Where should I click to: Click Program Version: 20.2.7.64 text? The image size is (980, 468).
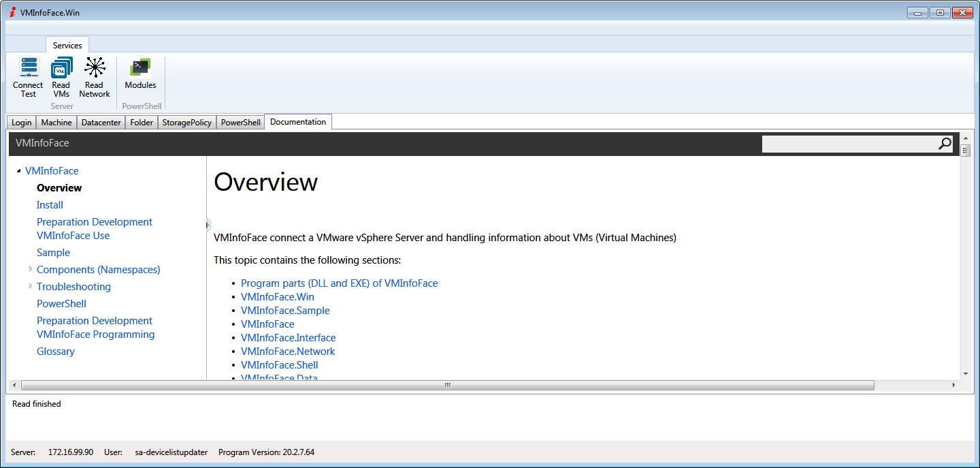[x=266, y=452]
